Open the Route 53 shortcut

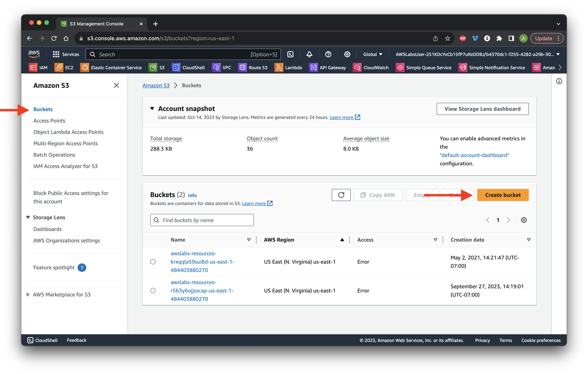click(x=253, y=68)
